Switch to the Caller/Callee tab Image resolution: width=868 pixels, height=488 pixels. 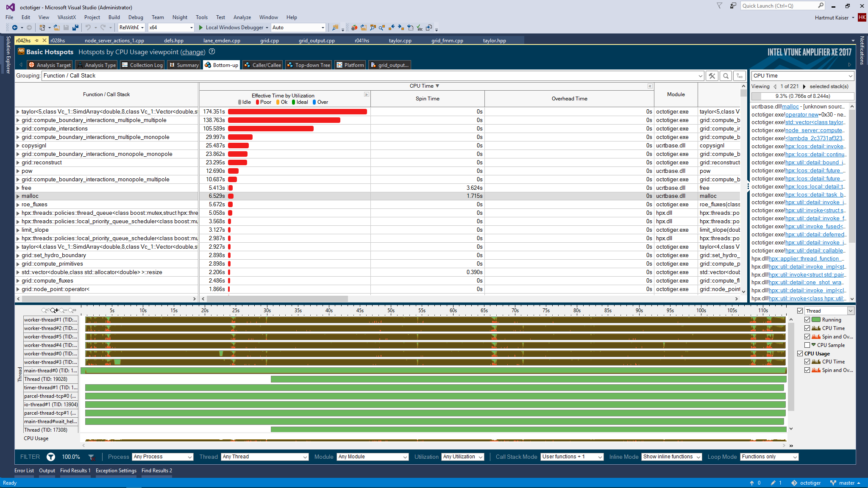click(263, 65)
